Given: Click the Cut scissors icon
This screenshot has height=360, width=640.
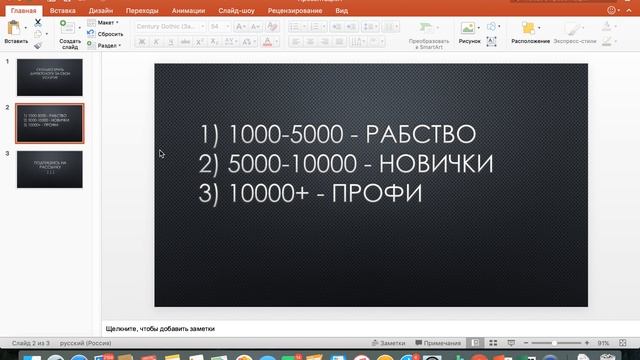Looking at the screenshot, I should point(38,22).
